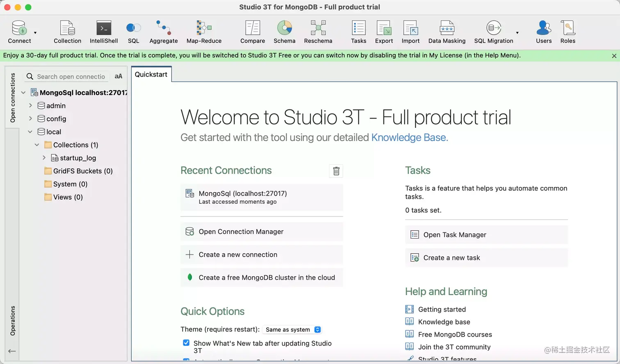This screenshot has width=620, height=364.
Task: Open the SQL Migration tool
Action: (x=494, y=32)
